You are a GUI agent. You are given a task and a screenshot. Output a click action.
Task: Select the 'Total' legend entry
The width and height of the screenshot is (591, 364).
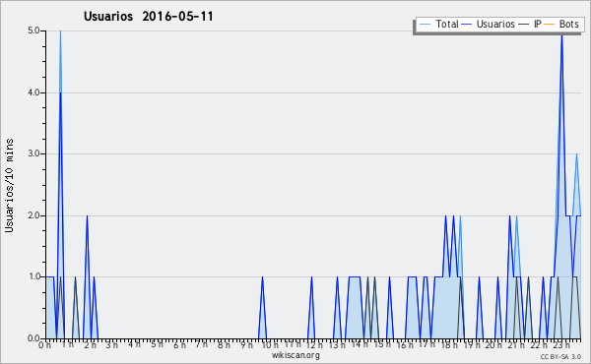(438, 24)
